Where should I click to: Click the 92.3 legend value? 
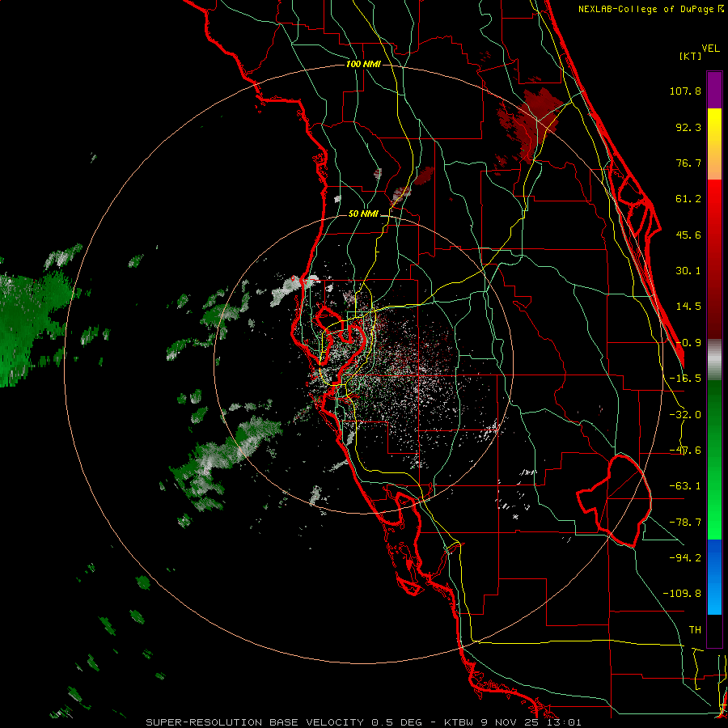688,127
